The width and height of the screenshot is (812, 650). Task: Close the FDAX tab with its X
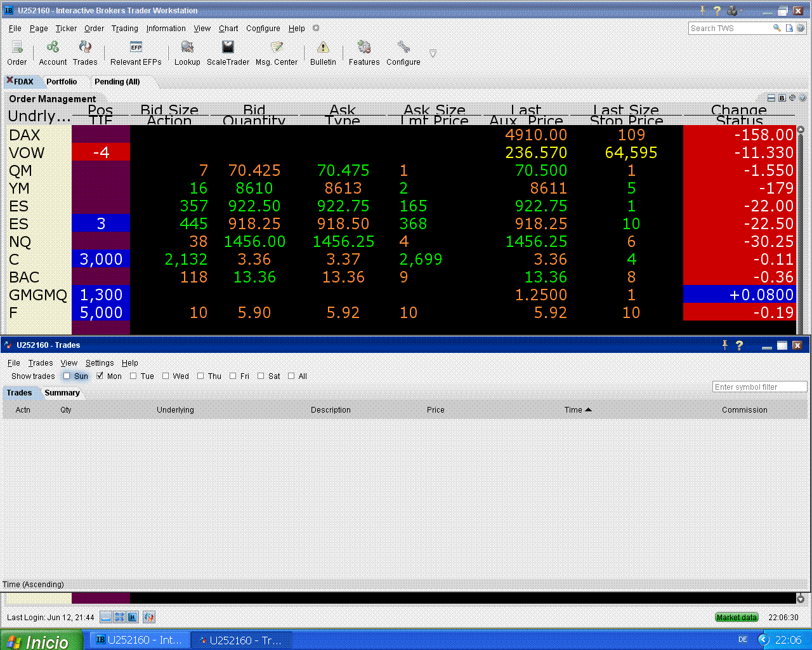(10, 80)
